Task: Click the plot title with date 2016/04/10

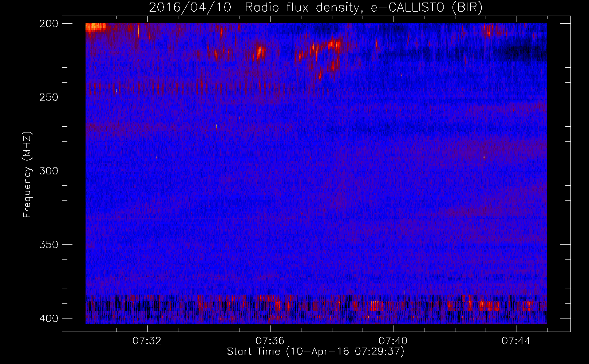Action: [x=316, y=7]
